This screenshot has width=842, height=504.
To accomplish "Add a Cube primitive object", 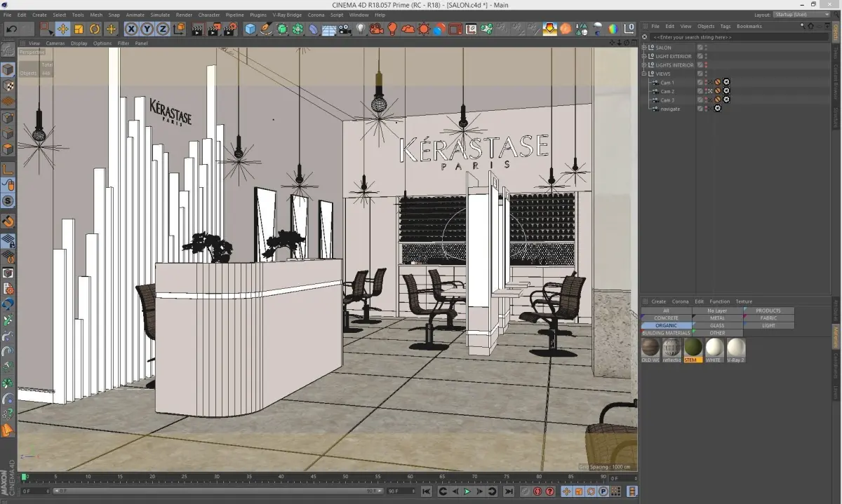I will point(250,29).
